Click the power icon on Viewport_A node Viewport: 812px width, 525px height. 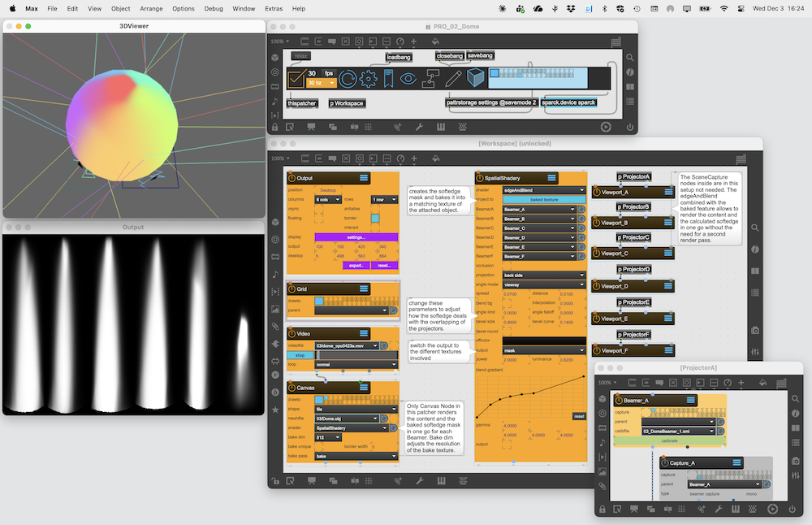click(x=597, y=192)
